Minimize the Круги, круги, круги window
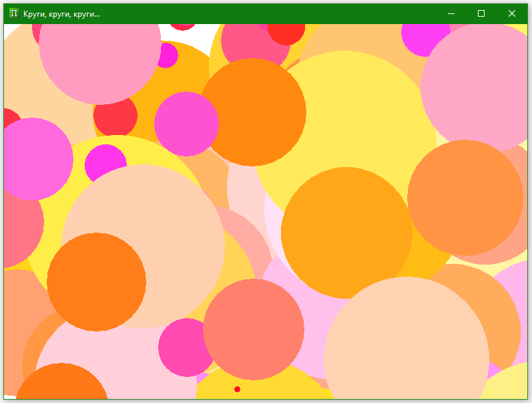 451,13
